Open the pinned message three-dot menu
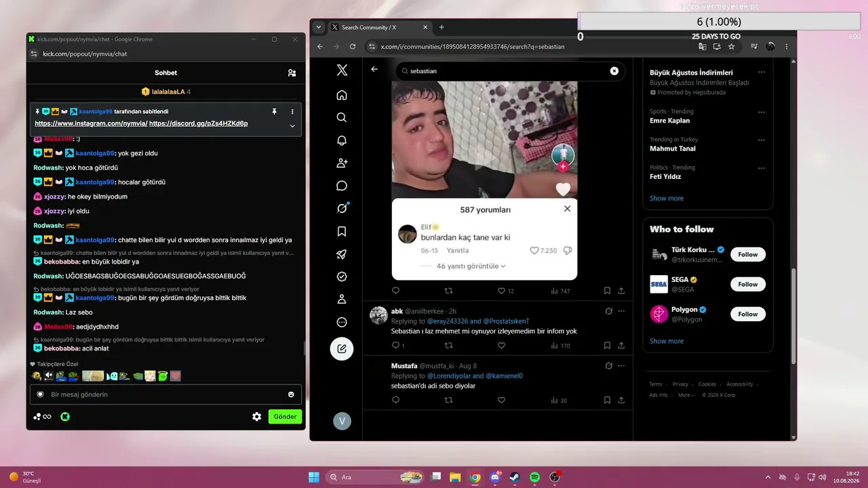868x488 pixels. tap(292, 111)
